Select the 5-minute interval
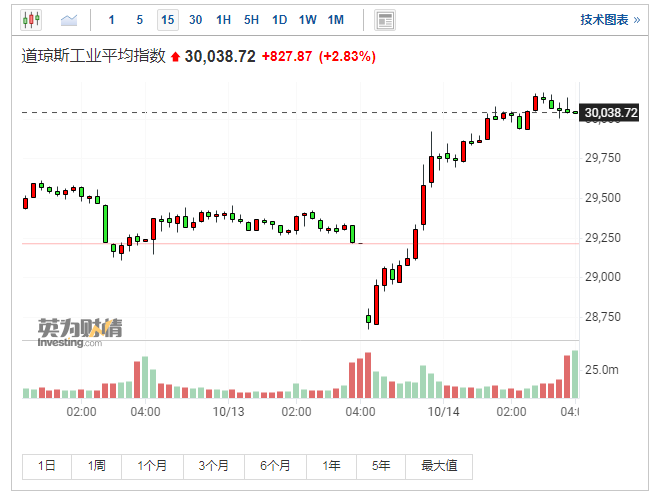 [x=139, y=20]
